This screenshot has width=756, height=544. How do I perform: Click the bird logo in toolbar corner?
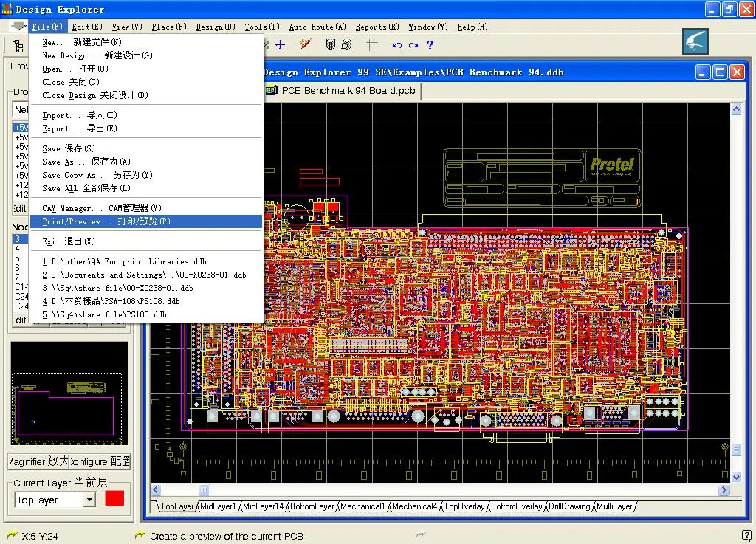695,41
